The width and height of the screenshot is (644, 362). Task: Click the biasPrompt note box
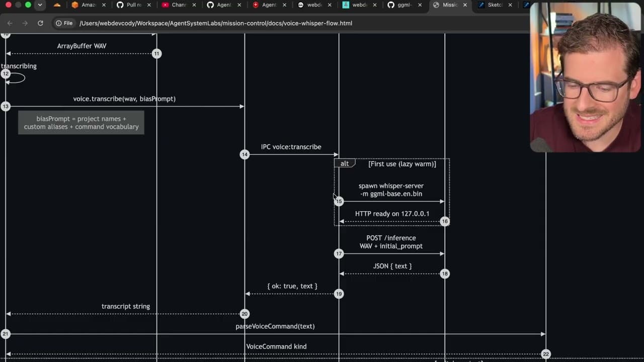coord(81,123)
